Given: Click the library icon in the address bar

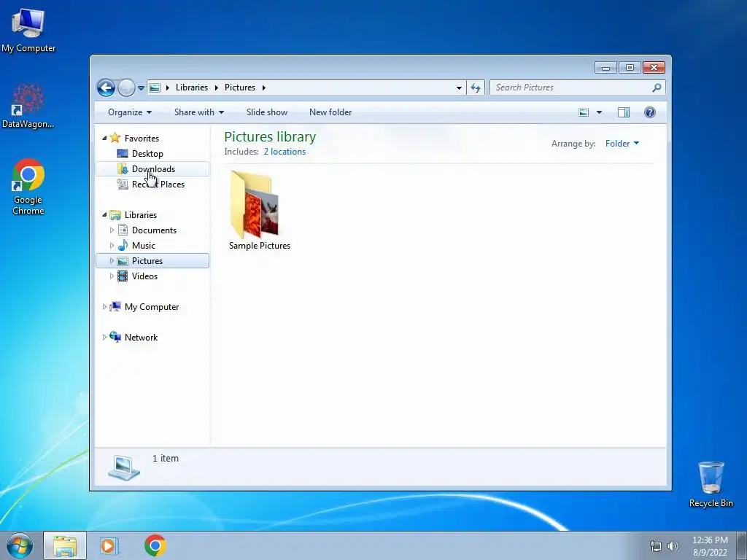Looking at the screenshot, I should tap(155, 87).
